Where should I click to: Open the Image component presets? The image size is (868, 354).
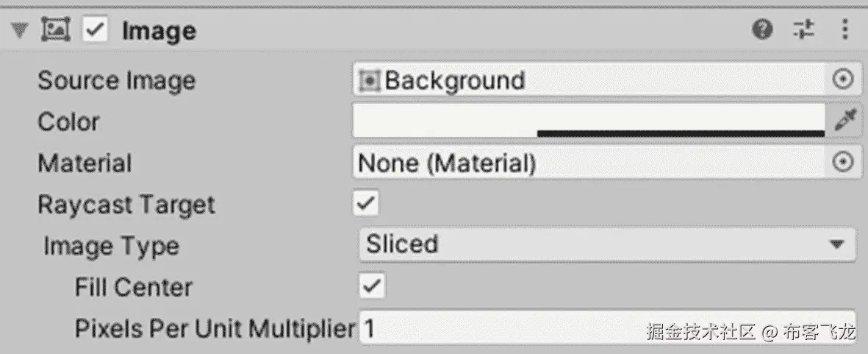804,30
